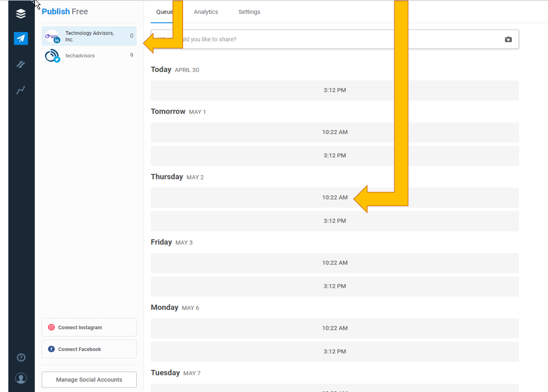Open help via the question mark icon

[21, 358]
